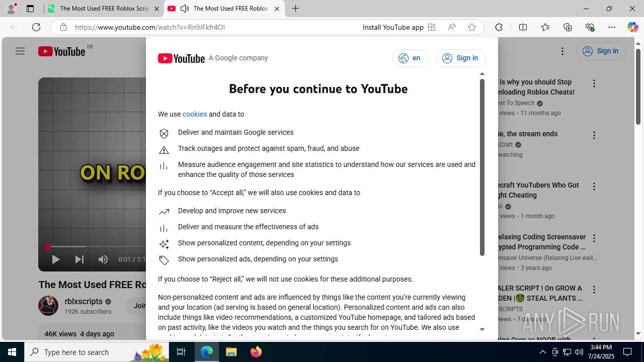Open Task View on taskbar

[x=181, y=352]
